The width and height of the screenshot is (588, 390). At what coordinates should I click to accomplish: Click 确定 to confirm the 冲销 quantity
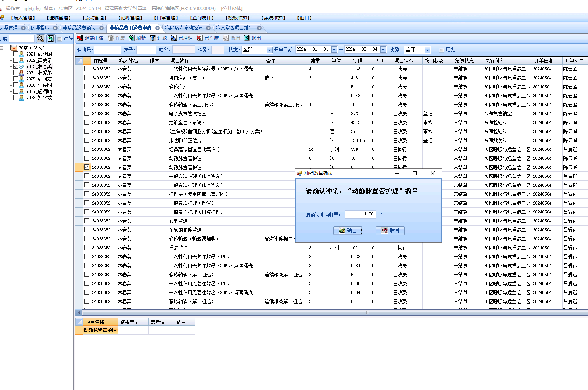click(x=348, y=231)
